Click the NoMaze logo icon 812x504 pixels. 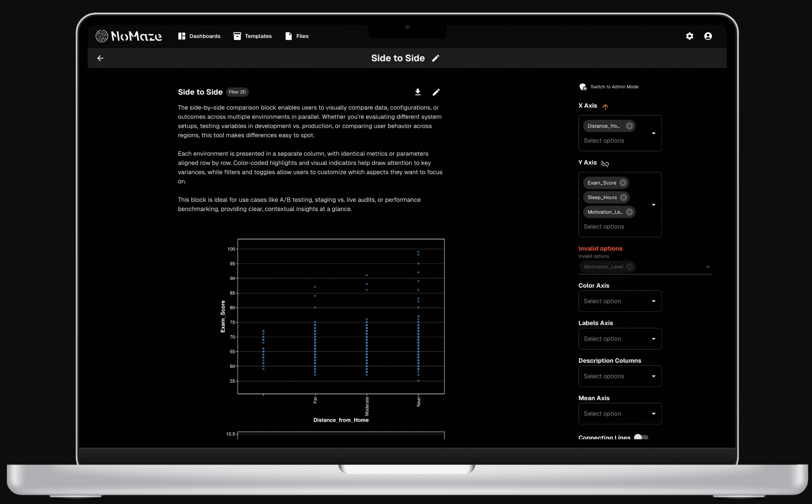pos(102,36)
